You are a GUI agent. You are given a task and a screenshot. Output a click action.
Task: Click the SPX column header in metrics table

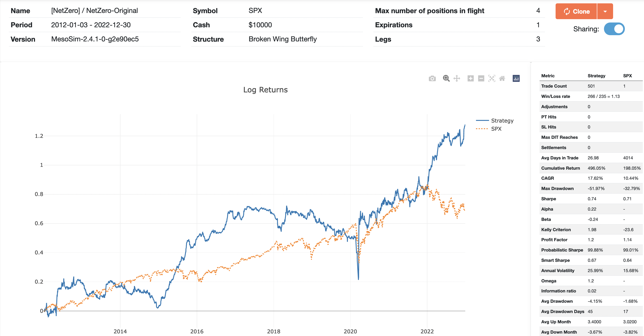627,76
